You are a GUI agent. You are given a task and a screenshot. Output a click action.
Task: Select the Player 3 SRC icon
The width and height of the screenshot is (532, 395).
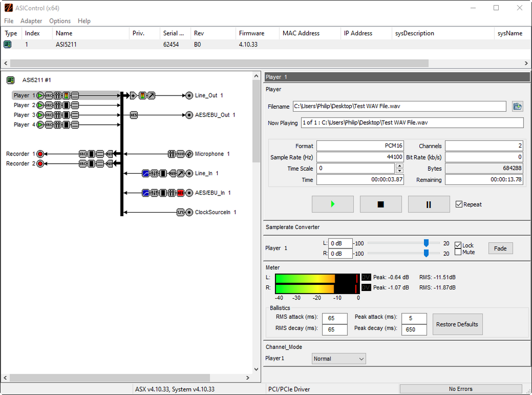click(x=49, y=115)
